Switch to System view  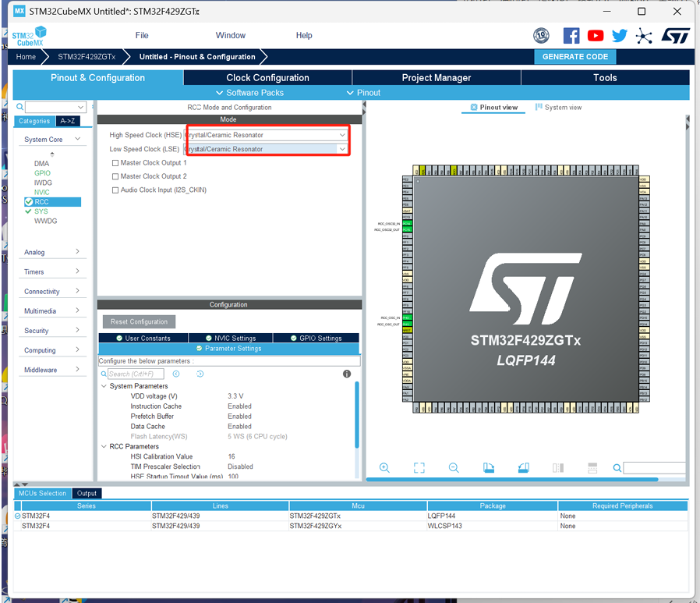[558, 107]
